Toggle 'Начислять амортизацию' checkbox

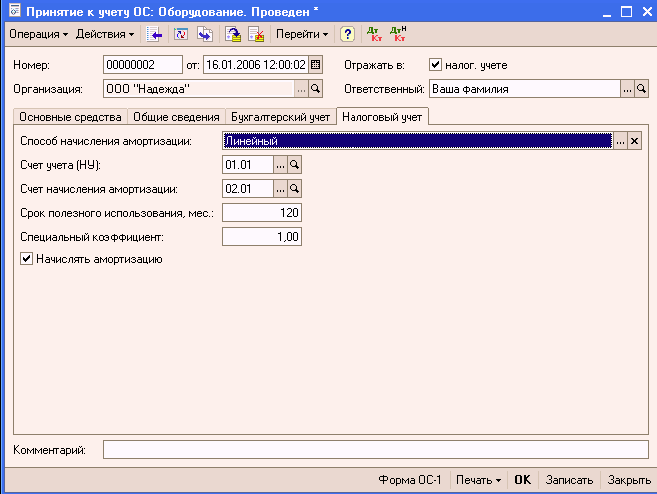click(26, 259)
